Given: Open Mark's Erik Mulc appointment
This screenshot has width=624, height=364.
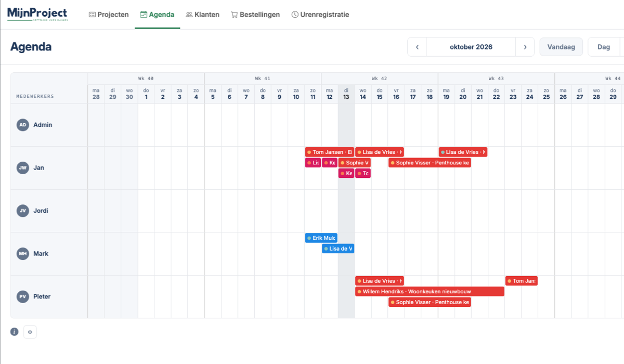Looking at the screenshot, I should pos(321,238).
